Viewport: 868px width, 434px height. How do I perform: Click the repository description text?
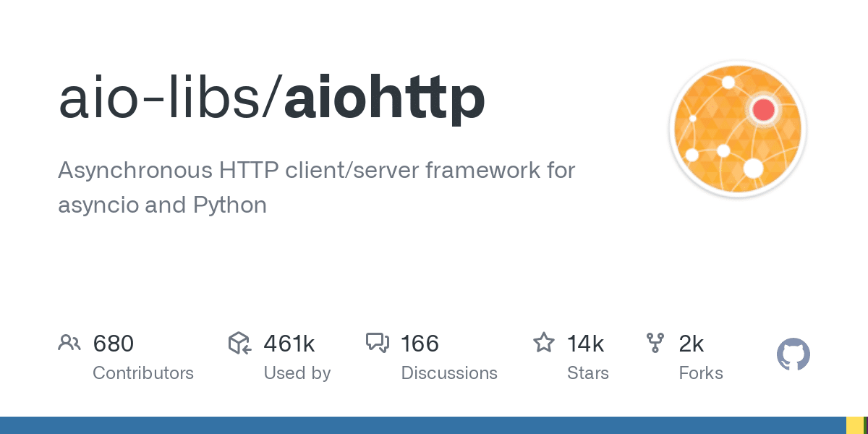tap(316, 188)
